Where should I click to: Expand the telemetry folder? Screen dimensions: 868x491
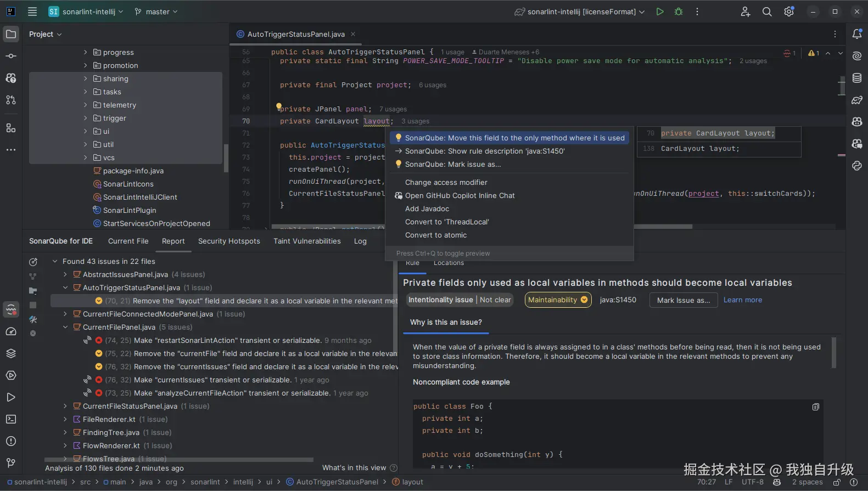tap(86, 105)
